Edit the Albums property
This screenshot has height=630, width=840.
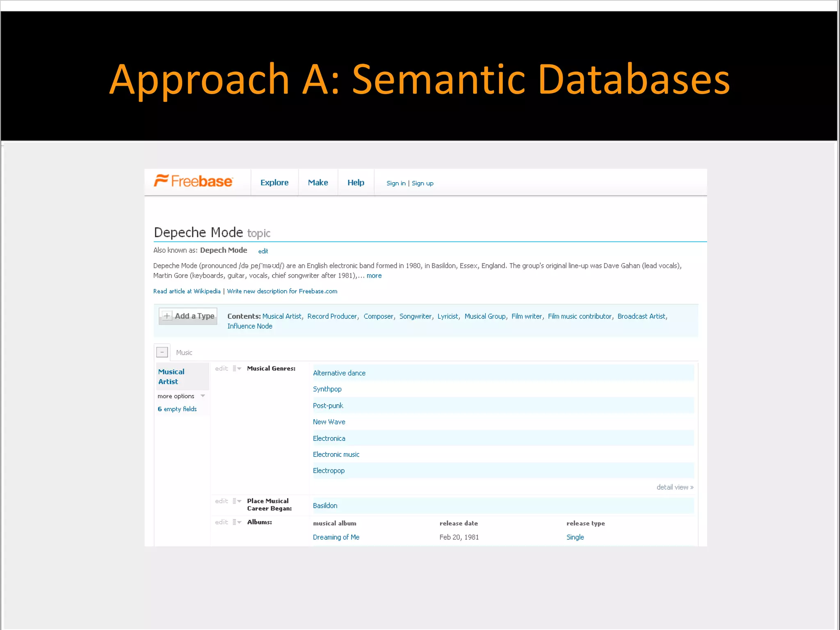coord(221,522)
